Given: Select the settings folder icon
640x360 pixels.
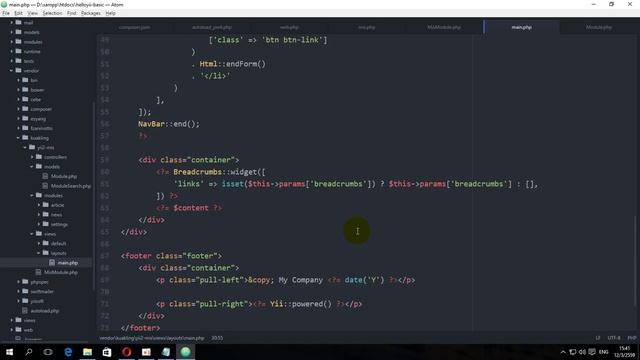Looking at the screenshot, I should (46, 224).
